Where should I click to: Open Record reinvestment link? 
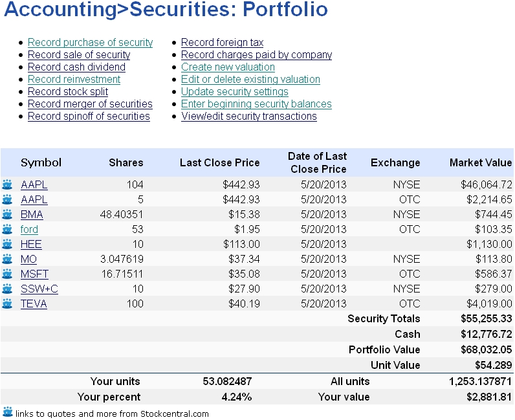74,79
